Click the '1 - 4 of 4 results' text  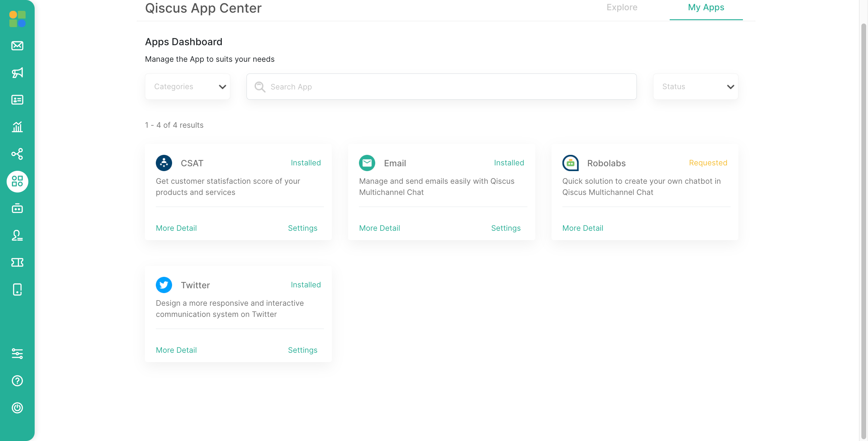click(174, 125)
